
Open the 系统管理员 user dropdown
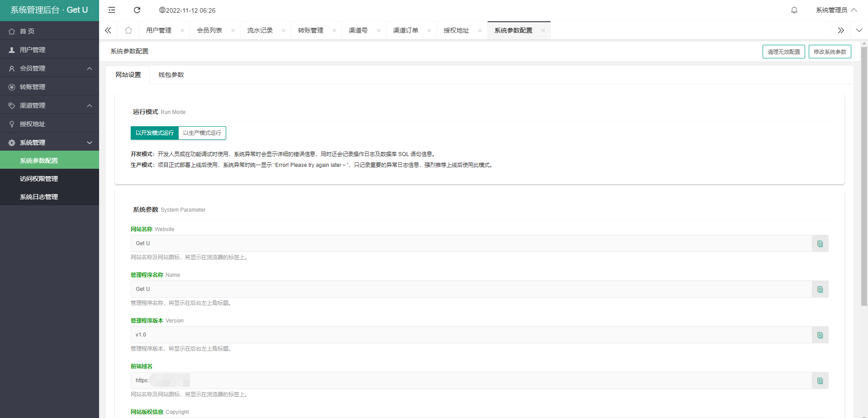pyautogui.click(x=835, y=10)
